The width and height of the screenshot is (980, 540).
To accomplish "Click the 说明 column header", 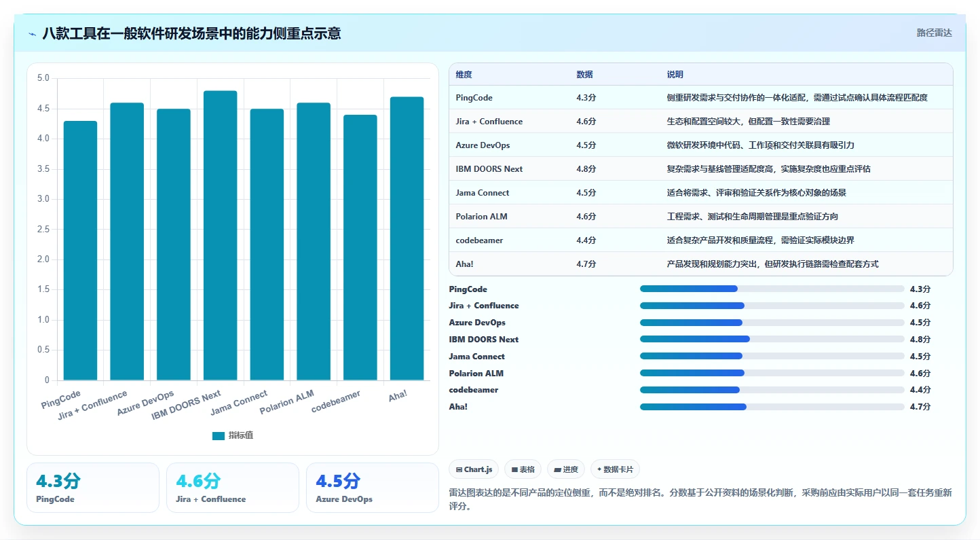I will pyautogui.click(x=675, y=75).
